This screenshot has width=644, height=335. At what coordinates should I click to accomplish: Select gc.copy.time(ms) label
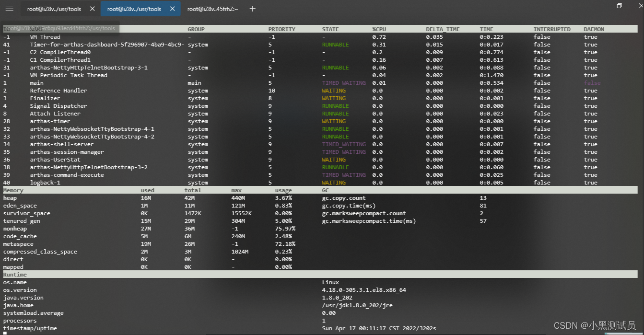(x=349, y=206)
